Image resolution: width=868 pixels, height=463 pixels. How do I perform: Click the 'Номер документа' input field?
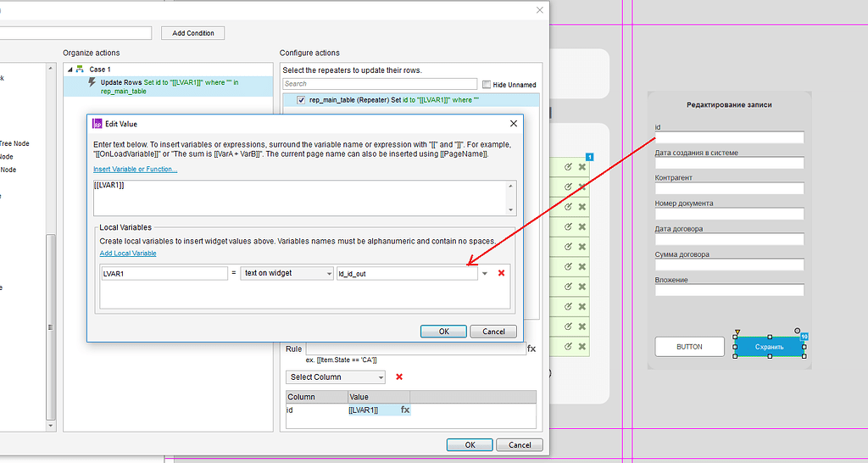tap(729, 214)
